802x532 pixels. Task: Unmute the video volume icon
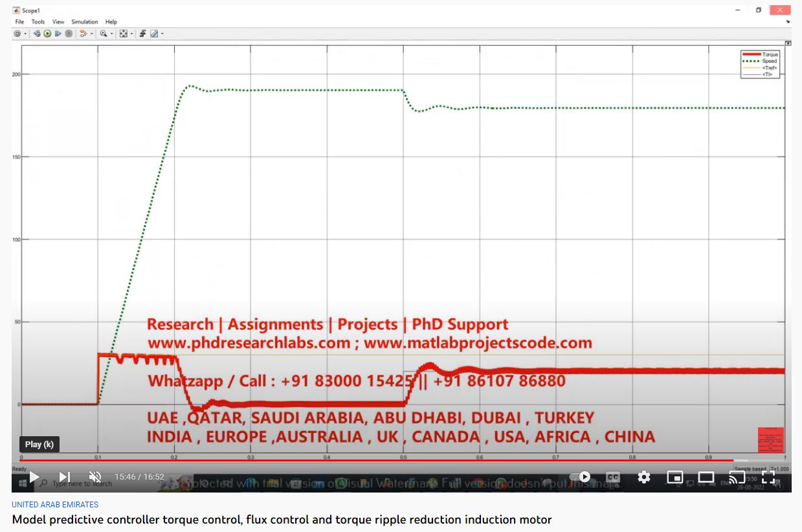tap(95, 477)
